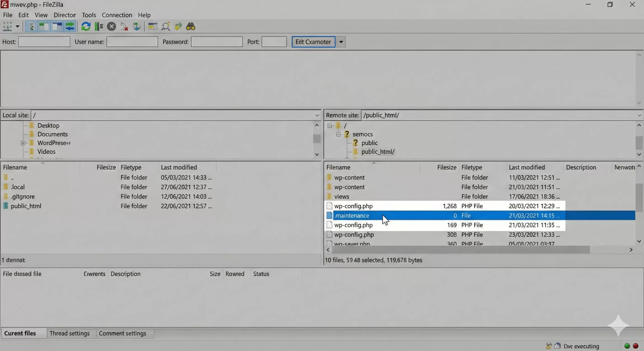Click the refresh file lists icon
The image size is (644, 351).
pyautogui.click(x=86, y=26)
